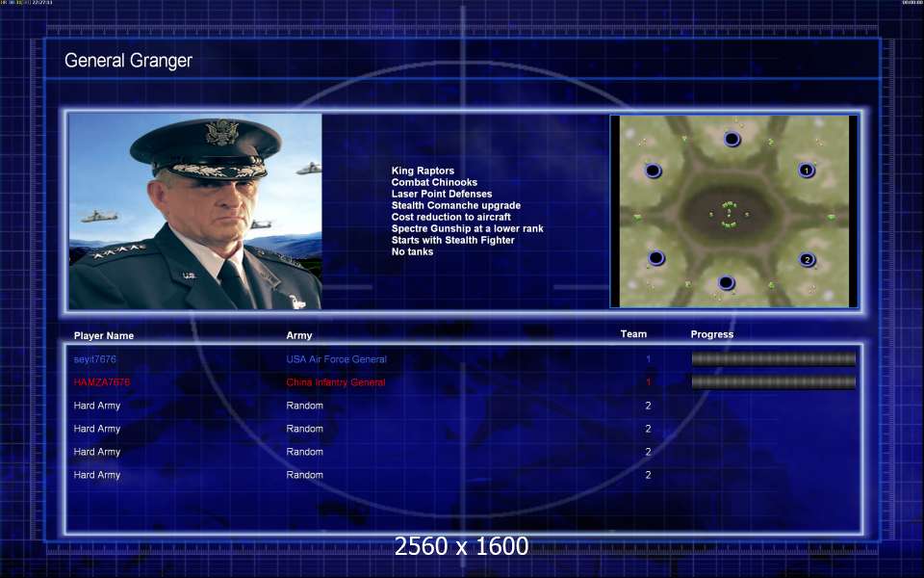Click 'Spectre Gunship at a lower rank'
This screenshot has height=578, width=924.
[468, 228]
